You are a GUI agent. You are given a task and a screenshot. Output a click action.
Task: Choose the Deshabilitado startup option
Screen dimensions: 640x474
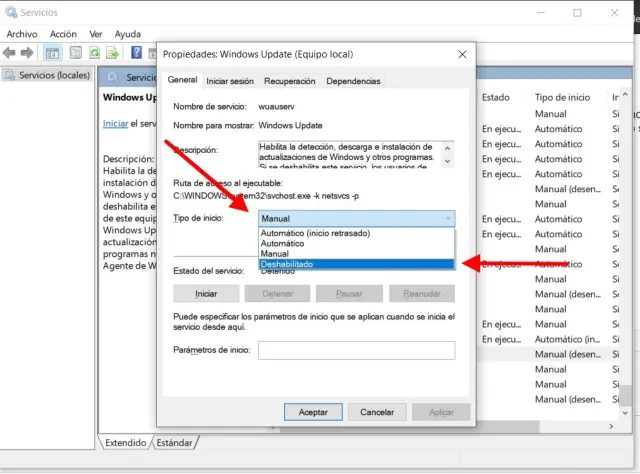(x=357, y=264)
